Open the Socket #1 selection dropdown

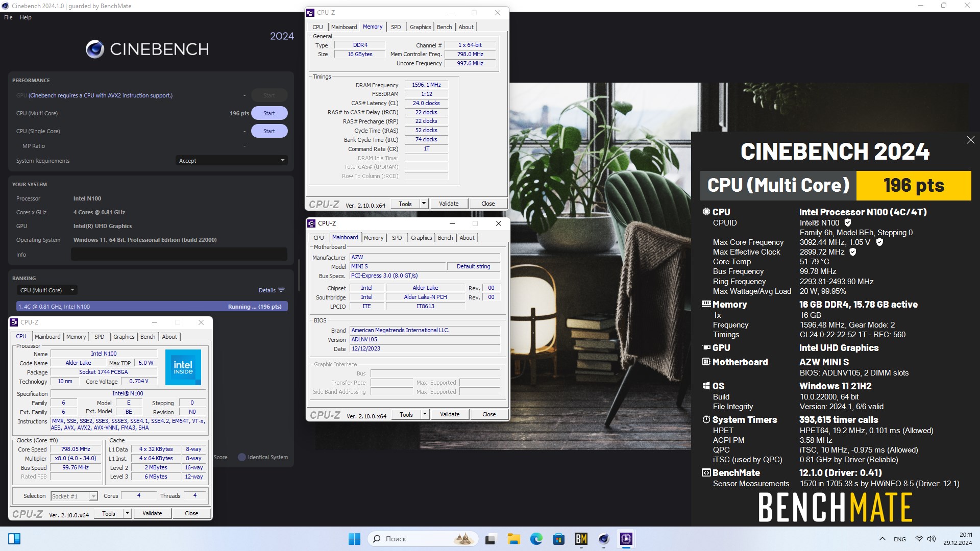coord(74,496)
